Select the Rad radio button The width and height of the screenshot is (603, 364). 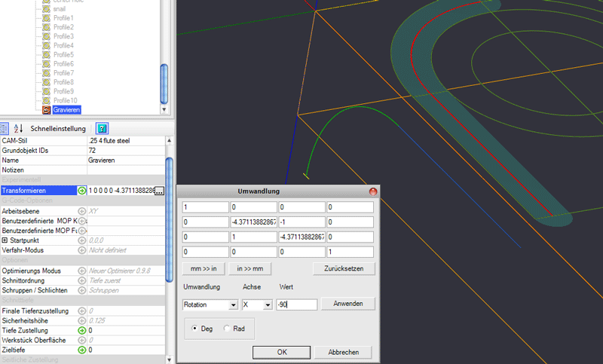pos(228,329)
